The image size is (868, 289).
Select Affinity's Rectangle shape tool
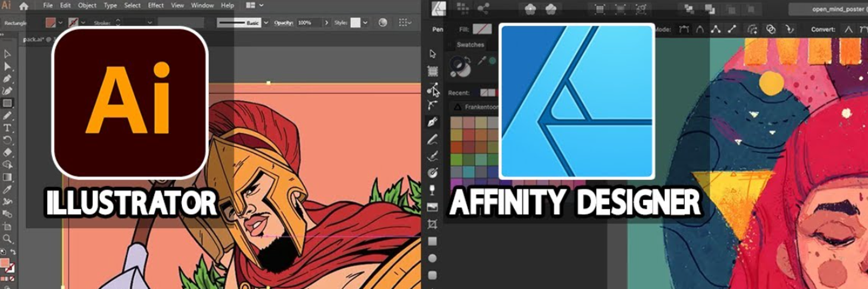[x=432, y=241]
